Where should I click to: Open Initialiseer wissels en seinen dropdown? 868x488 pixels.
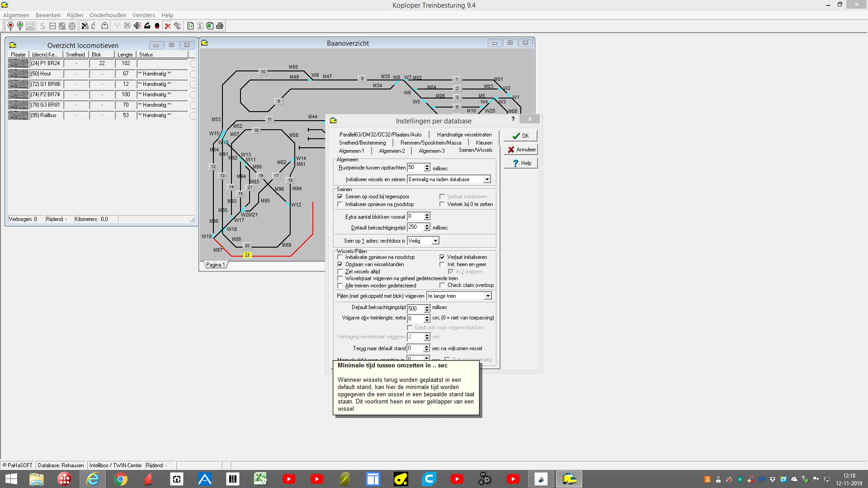coord(487,179)
